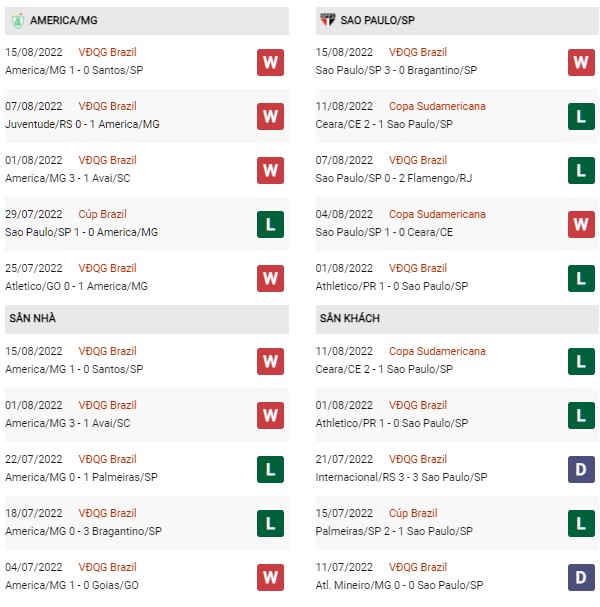The image size is (600, 607).
Task: Click the America/MG team crest icon
Action: (17, 21)
